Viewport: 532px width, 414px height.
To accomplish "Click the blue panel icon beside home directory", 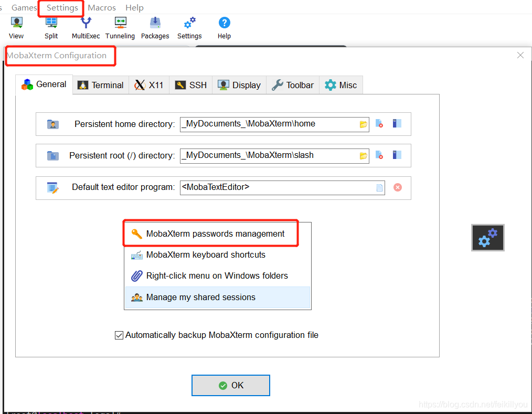I will coord(397,123).
